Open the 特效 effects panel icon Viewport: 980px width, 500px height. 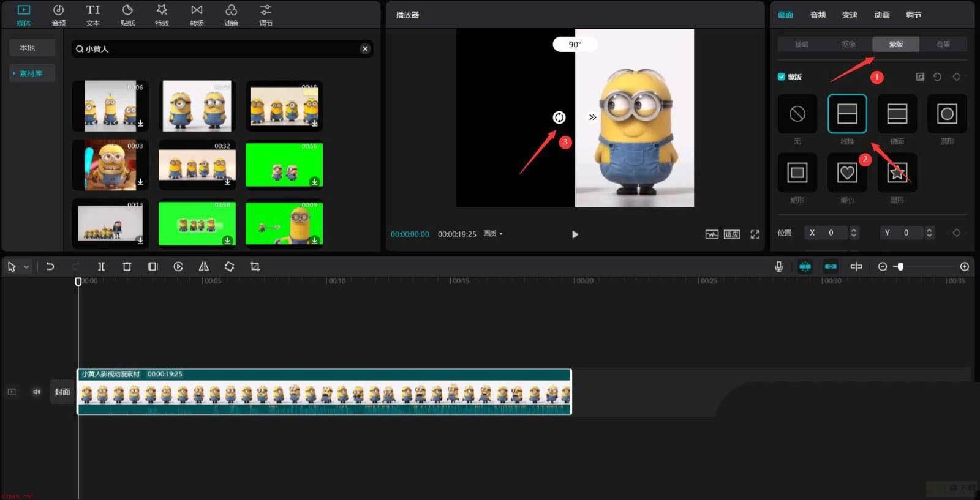pos(162,15)
